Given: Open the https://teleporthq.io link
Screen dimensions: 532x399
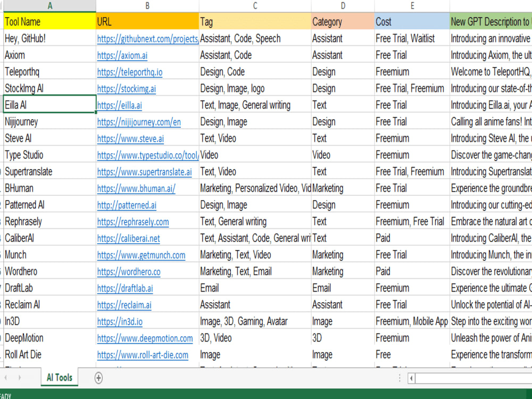Looking at the screenshot, I should click(130, 72).
